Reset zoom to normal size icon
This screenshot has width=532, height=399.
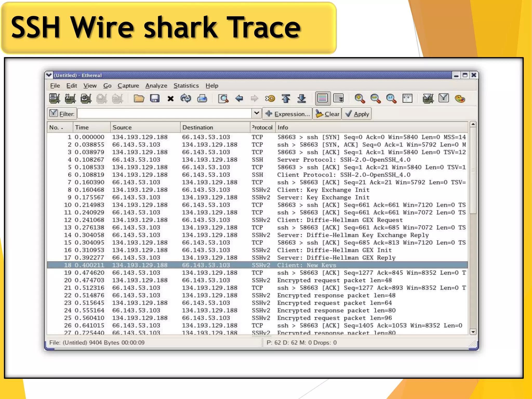click(x=391, y=98)
